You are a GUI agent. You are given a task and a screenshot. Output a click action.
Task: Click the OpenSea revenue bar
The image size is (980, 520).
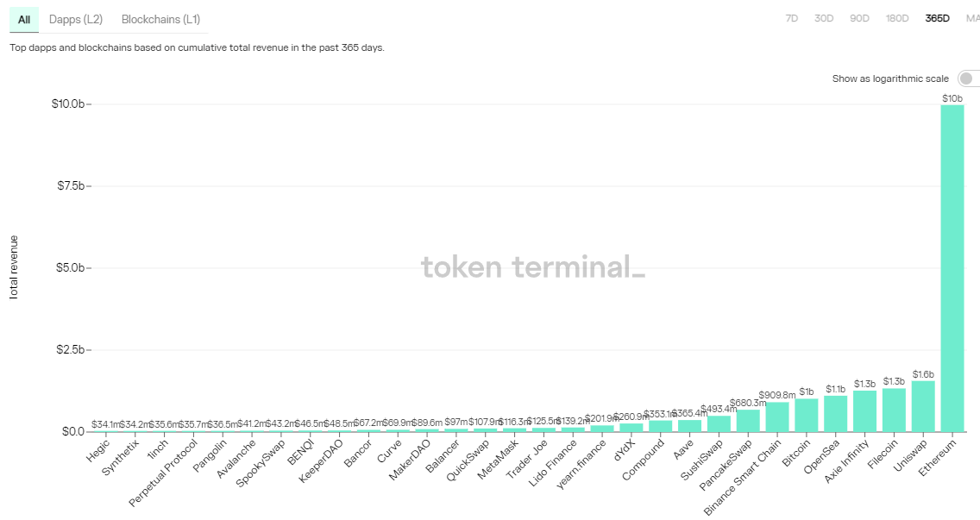836,414
